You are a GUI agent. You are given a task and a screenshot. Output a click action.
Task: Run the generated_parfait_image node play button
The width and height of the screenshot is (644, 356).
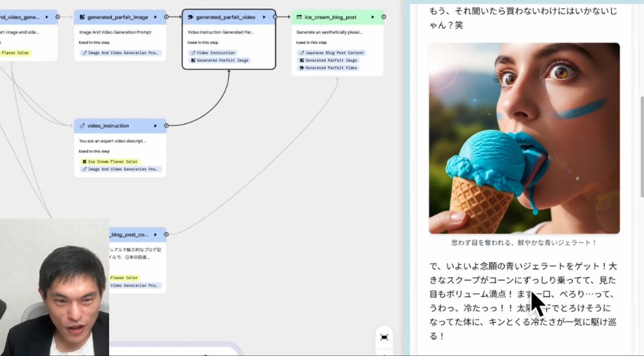click(x=155, y=17)
